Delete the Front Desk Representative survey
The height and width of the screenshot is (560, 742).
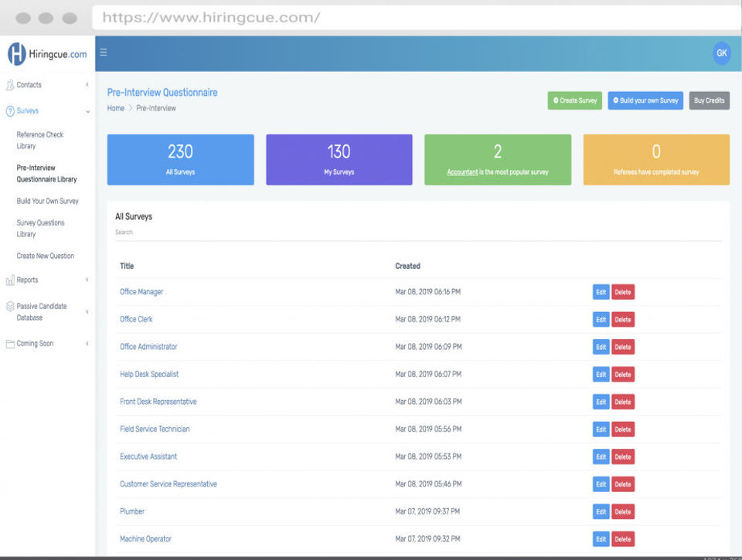(x=623, y=402)
